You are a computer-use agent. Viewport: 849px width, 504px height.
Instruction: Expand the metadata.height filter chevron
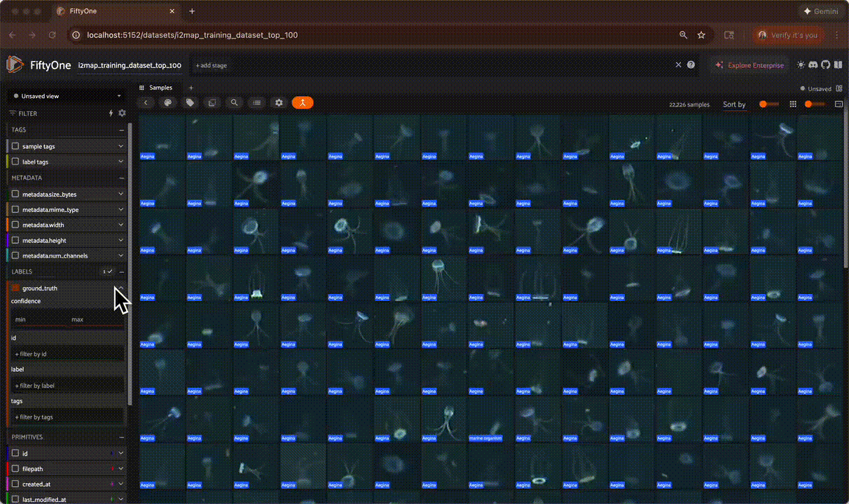120,241
